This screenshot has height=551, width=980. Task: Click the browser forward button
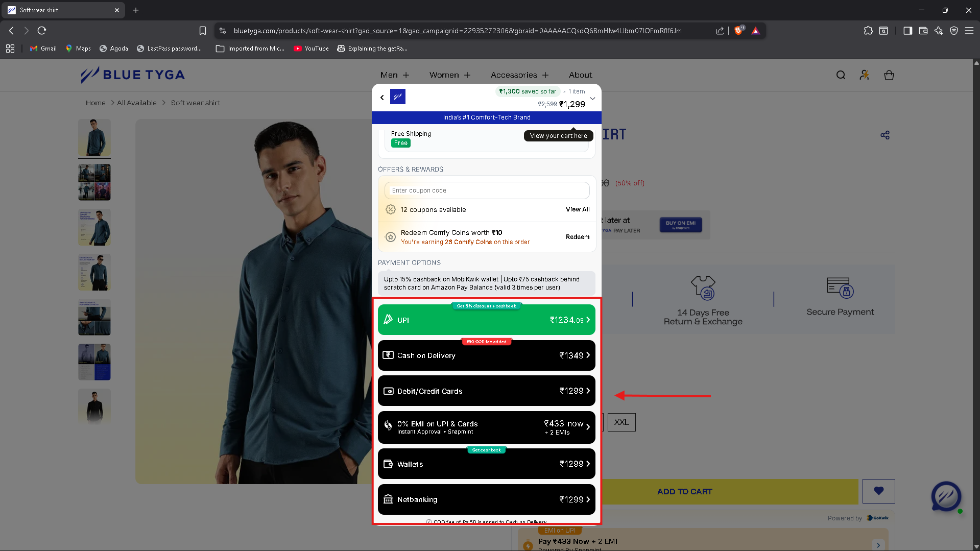click(27, 31)
